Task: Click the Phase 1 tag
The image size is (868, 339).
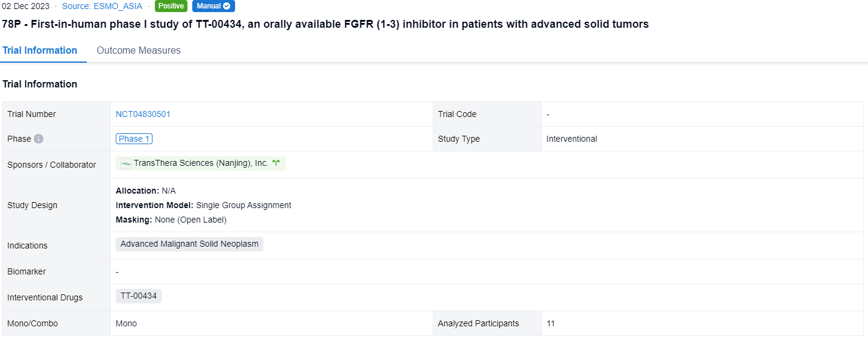Action: (134, 139)
